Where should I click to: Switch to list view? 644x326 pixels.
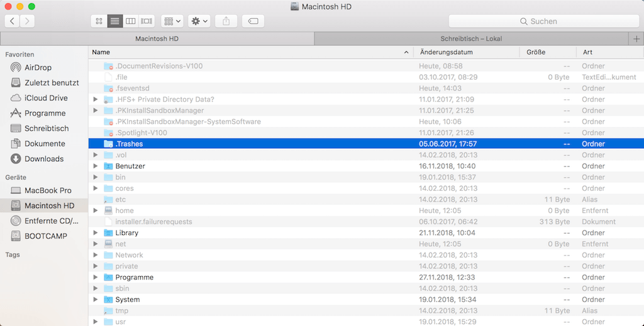115,21
